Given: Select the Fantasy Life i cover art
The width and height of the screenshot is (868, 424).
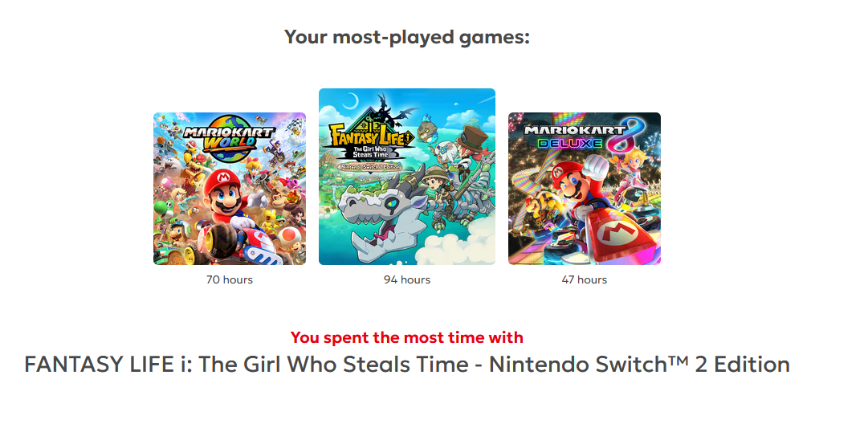Looking at the screenshot, I should [x=406, y=177].
